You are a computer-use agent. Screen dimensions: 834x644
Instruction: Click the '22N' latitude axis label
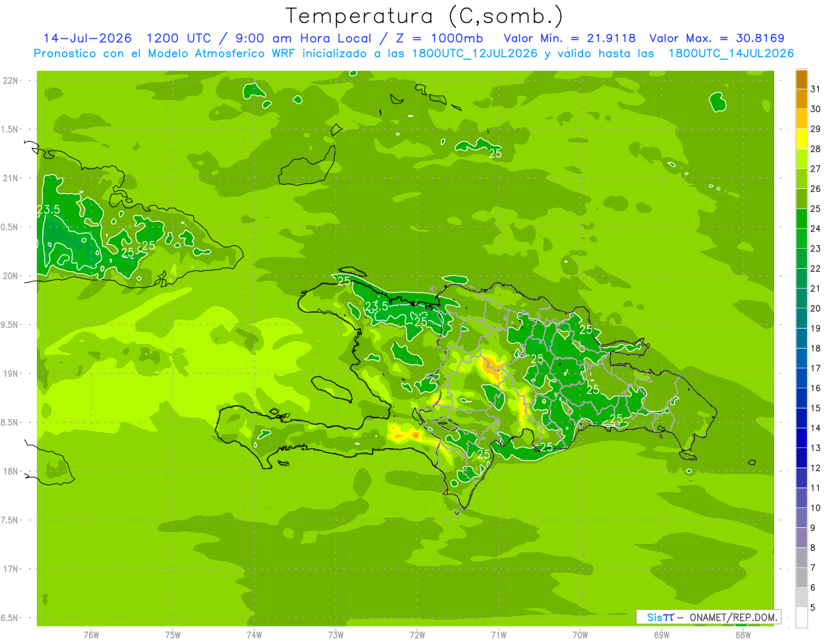click(x=12, y=81)
